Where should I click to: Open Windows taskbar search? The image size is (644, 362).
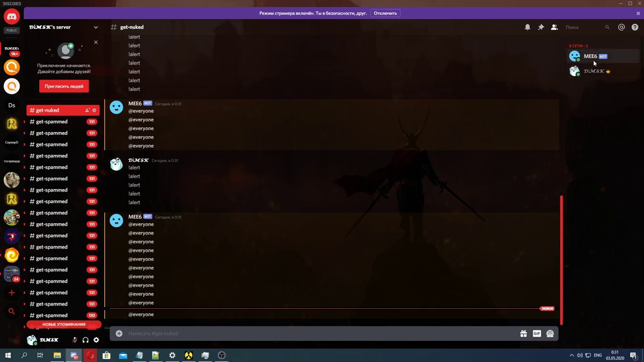pos(24,355)
